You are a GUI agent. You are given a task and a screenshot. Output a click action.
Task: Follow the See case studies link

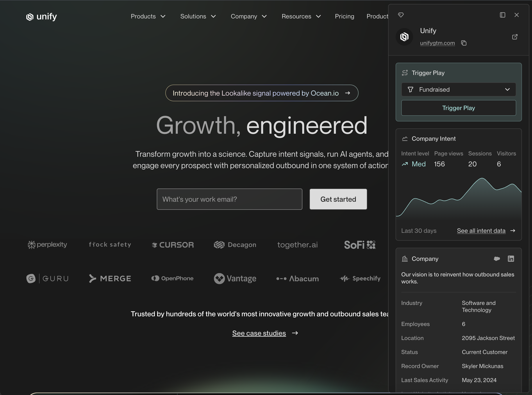(x=259, y=333)
